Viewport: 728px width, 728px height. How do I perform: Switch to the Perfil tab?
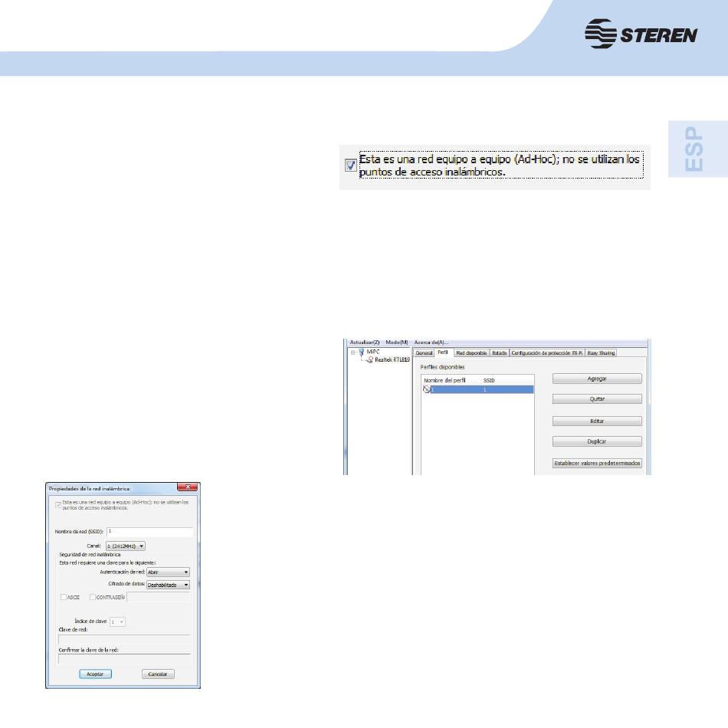click(443, 353)
